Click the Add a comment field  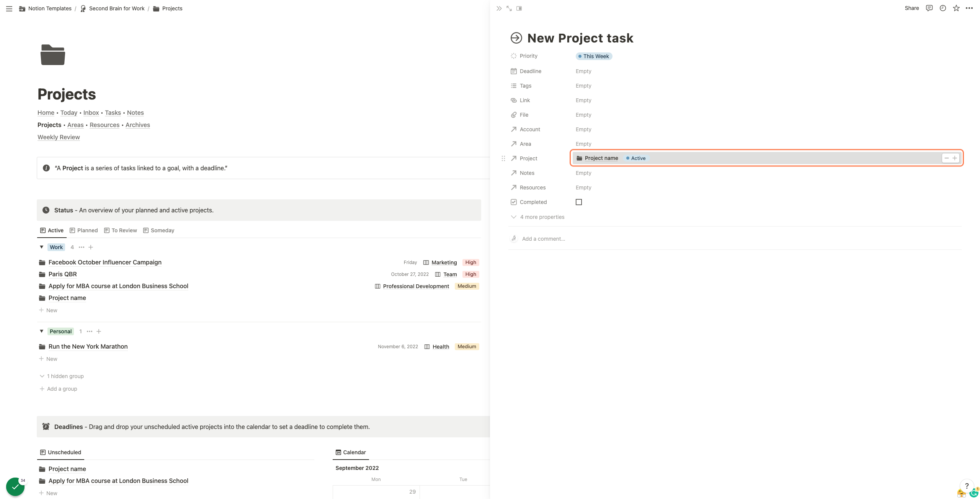[544, 239]
